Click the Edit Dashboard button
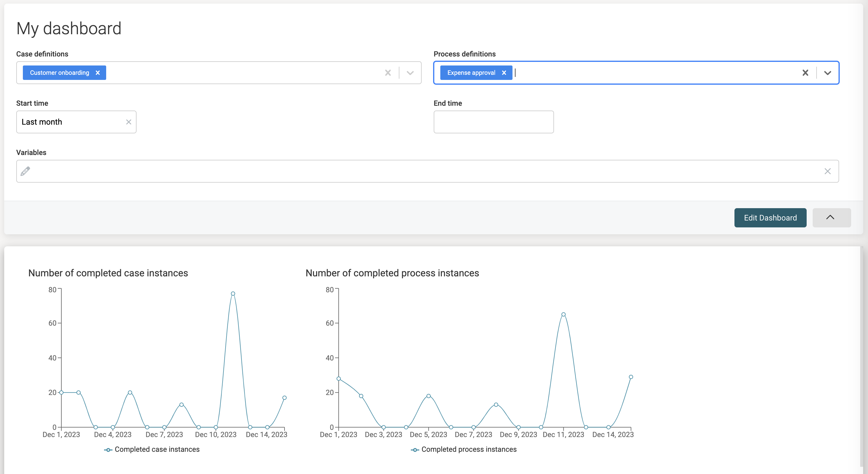This screenshot has width=868, height=474. pyautogui.click(x=770, y=217)
